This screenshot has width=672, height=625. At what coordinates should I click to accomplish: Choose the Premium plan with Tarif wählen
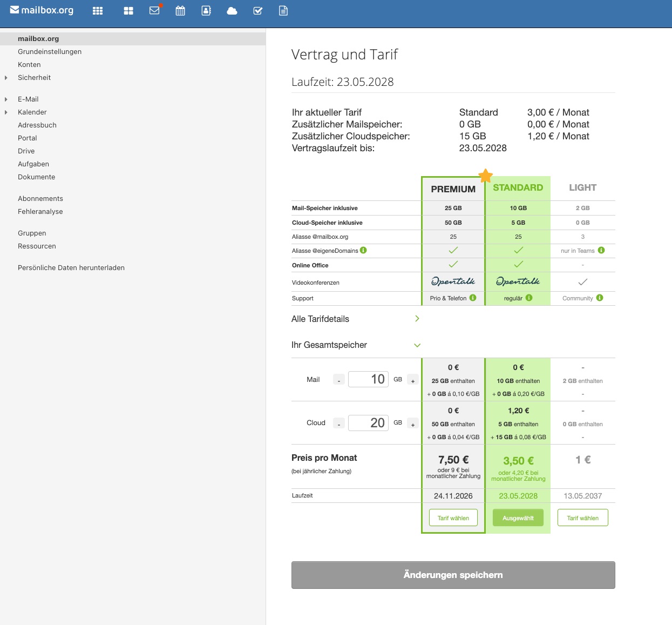click(453, 518)
